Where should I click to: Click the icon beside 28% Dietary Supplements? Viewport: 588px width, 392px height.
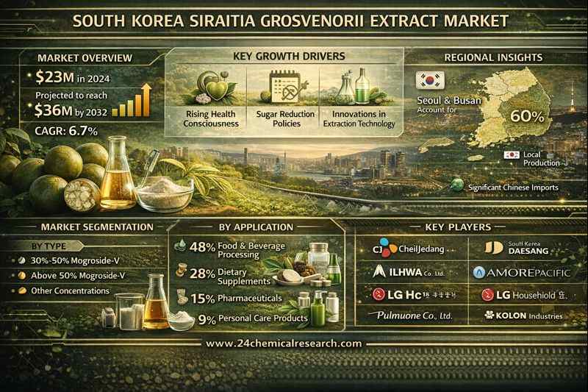click(x=182, y=271)
